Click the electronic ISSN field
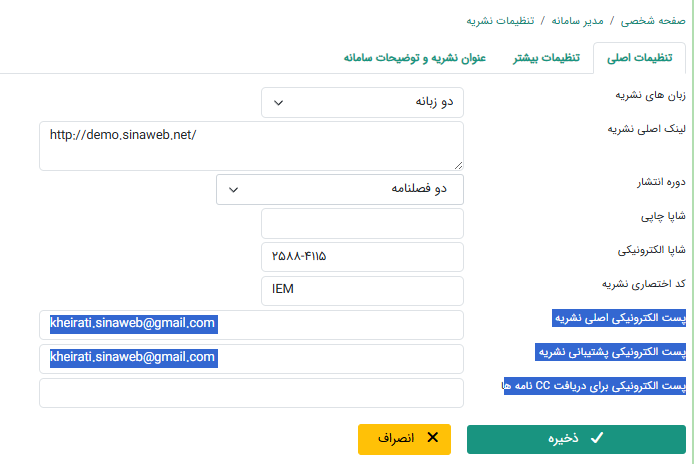 click(362, 257)
